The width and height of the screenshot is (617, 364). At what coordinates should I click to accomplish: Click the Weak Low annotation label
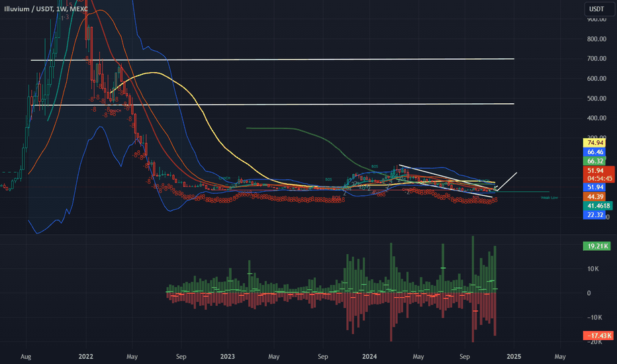pyautogui.click(x=549, y=197)
